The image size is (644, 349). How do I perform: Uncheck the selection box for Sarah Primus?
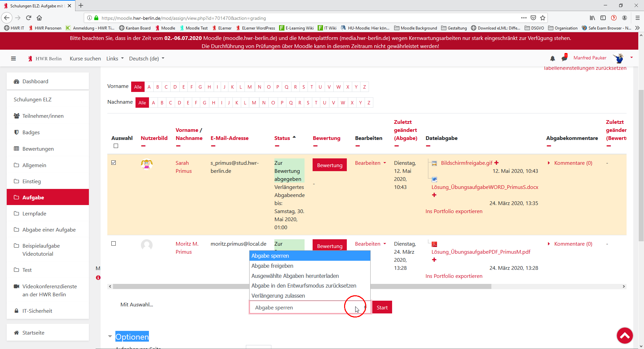tap(114, 163)
